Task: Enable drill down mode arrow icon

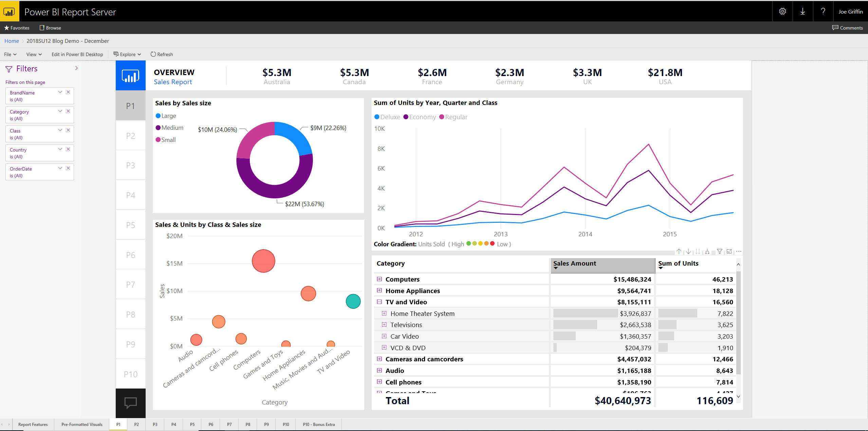Action: pos(688,251)
